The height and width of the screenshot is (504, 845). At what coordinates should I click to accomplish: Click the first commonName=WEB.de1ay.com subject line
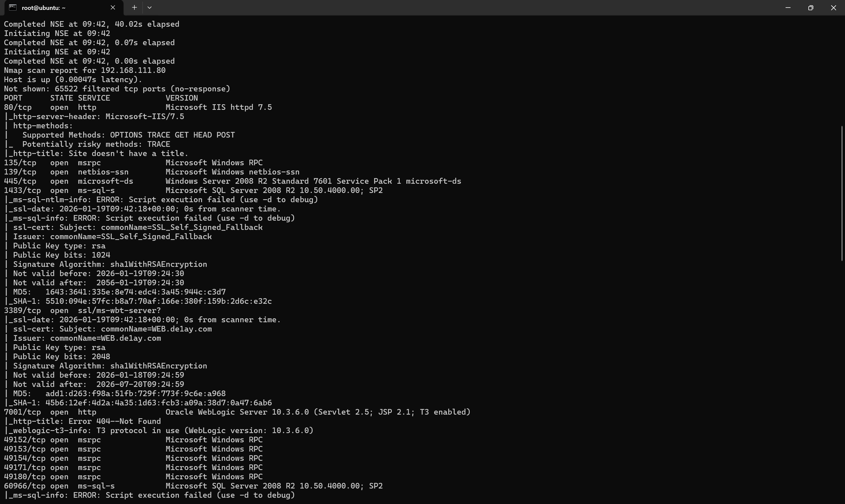(112, 329)
